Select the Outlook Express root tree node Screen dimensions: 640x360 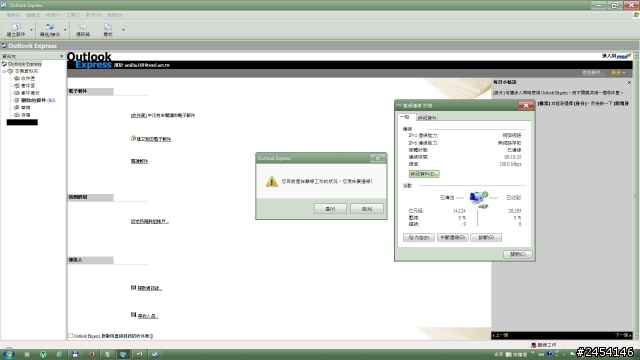point(24,64)
